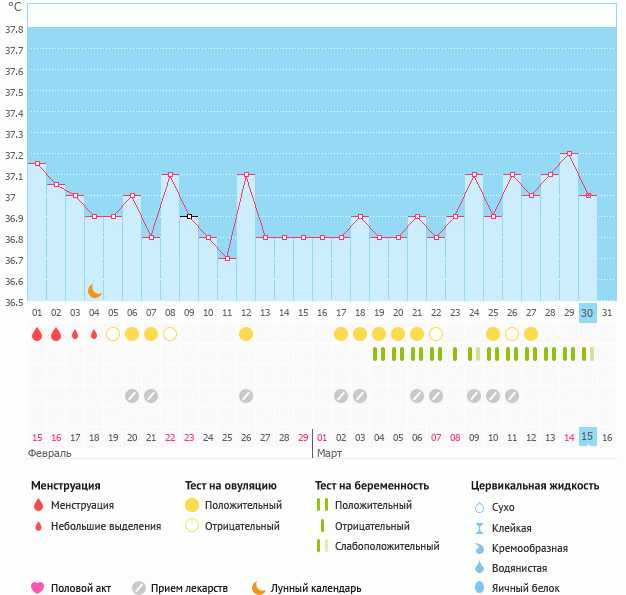Click the Март month label
Screen dimensions: 626x595
click(x=329, y=453)
